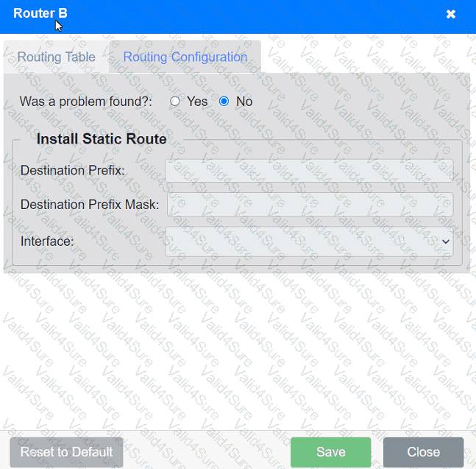This screenshot has width=476, height=469.
Task: Open the Routing Configuration tab
Action: (x=185, y=57)
